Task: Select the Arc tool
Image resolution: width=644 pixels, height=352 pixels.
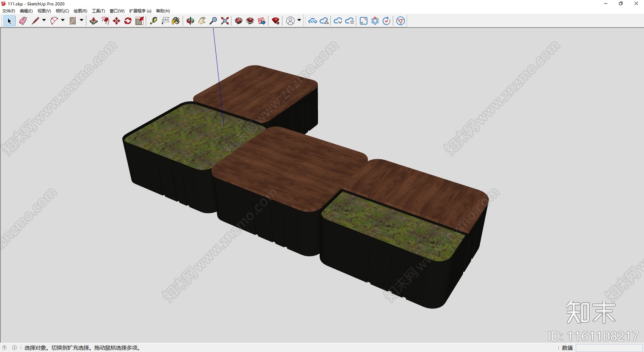Action: 54,21
